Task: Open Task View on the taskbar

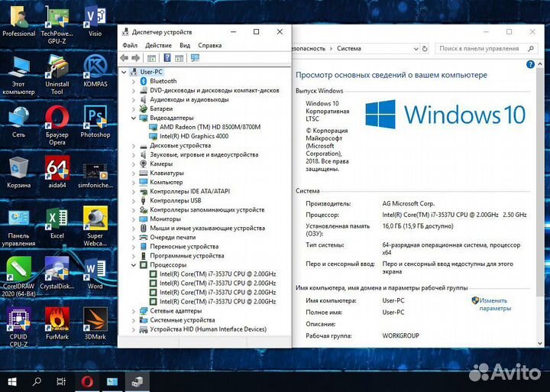Action: pyautogui.click(x=61, y=381)
